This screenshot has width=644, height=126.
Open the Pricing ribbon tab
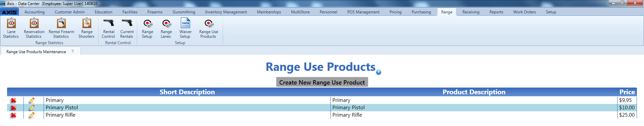(395, 12)
